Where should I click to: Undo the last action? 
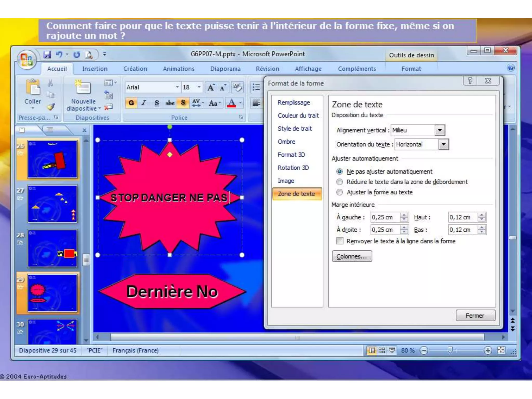click(59, 55)
